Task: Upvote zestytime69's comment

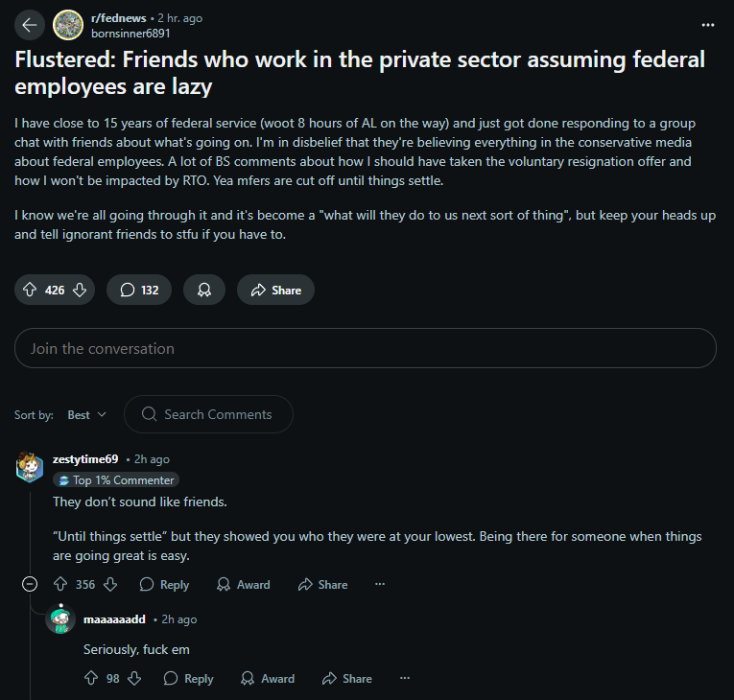Action: coord(60,584)
